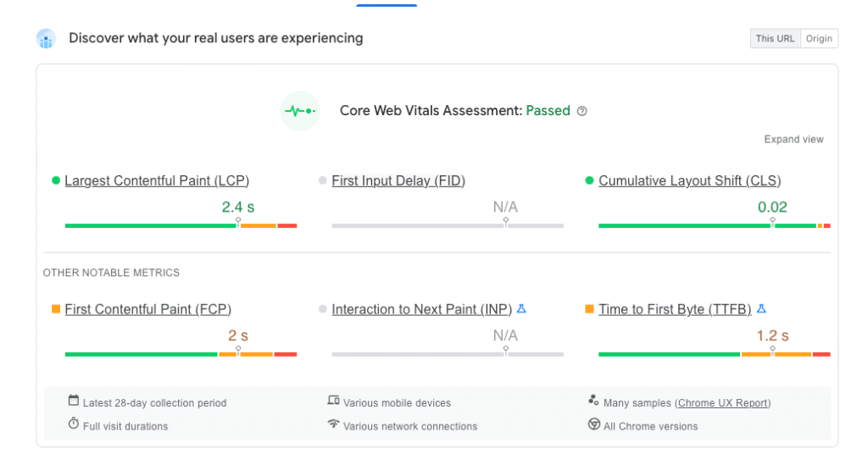
Task: Open the Largest Contentful Paint (LCP) link
Action: [x=157, y=180]
